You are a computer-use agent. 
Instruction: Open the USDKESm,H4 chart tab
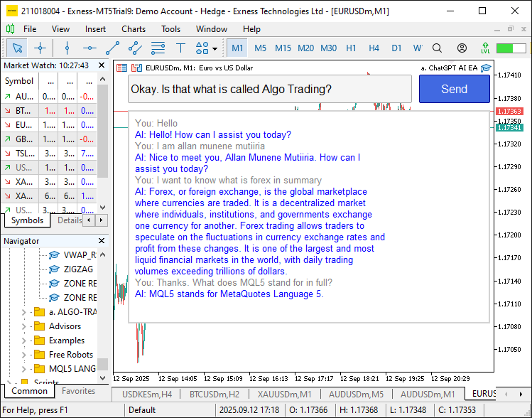(147, 395)
